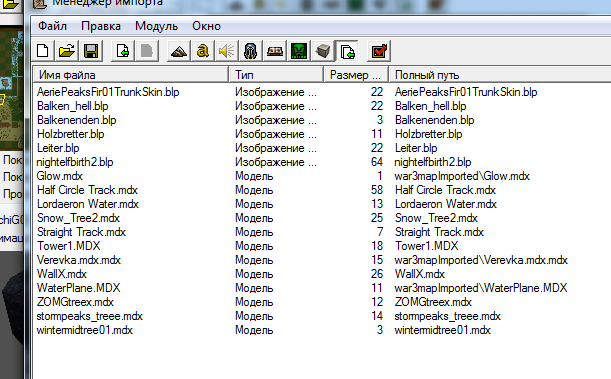The image size is (611, 379).
Task: Open the Object Editor helmet icon
Action: coord(251,51)
